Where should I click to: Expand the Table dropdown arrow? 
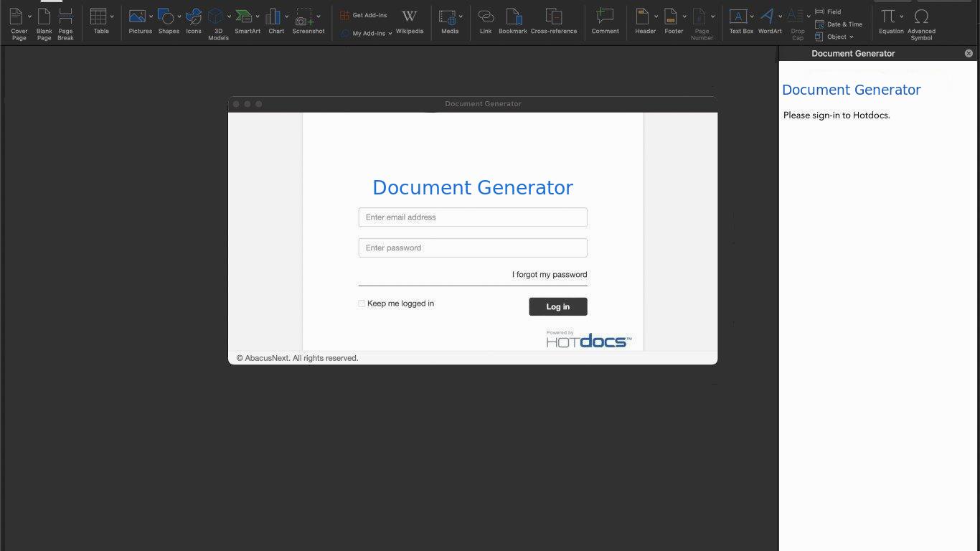coord(112,16)
